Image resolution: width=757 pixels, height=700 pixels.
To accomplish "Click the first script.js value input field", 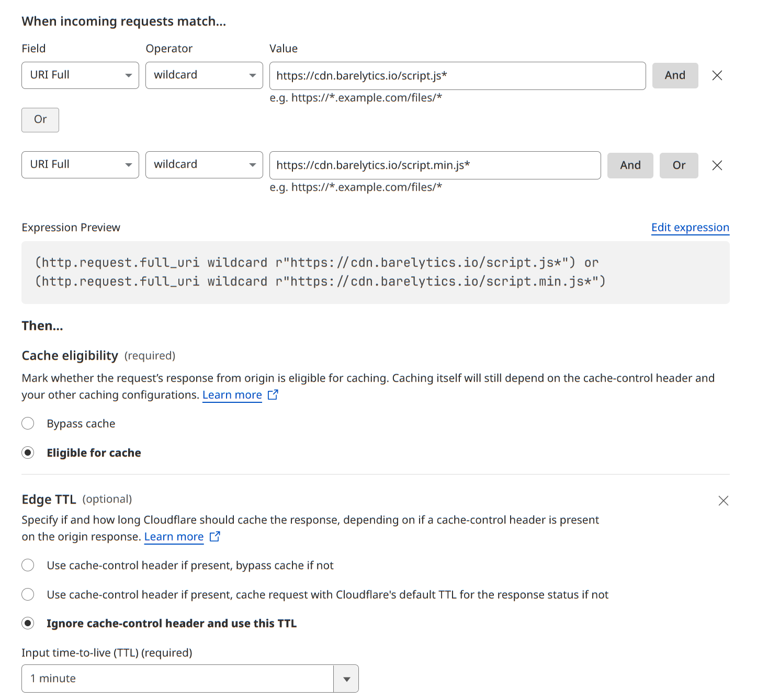I will (457, 76).
